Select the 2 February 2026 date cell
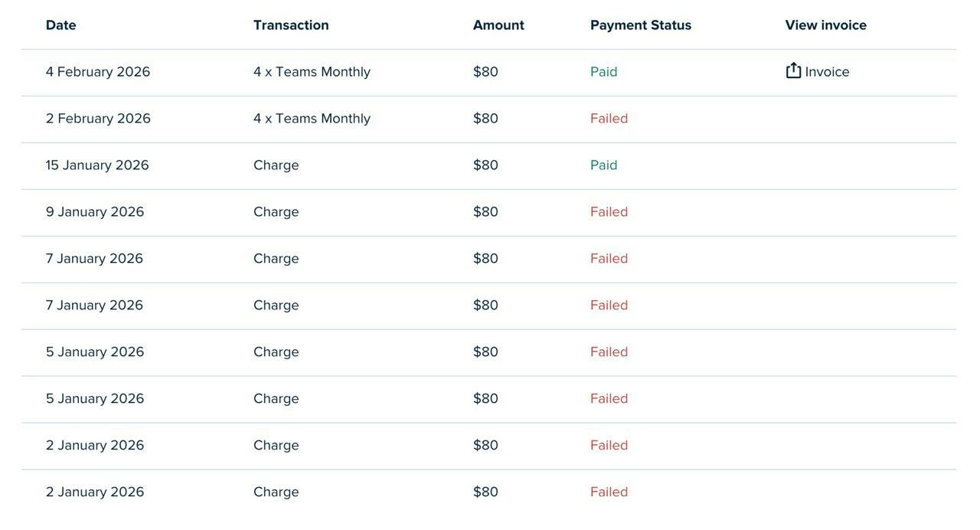The height and width of the screenshot is (530, 980). pos(98,119)
